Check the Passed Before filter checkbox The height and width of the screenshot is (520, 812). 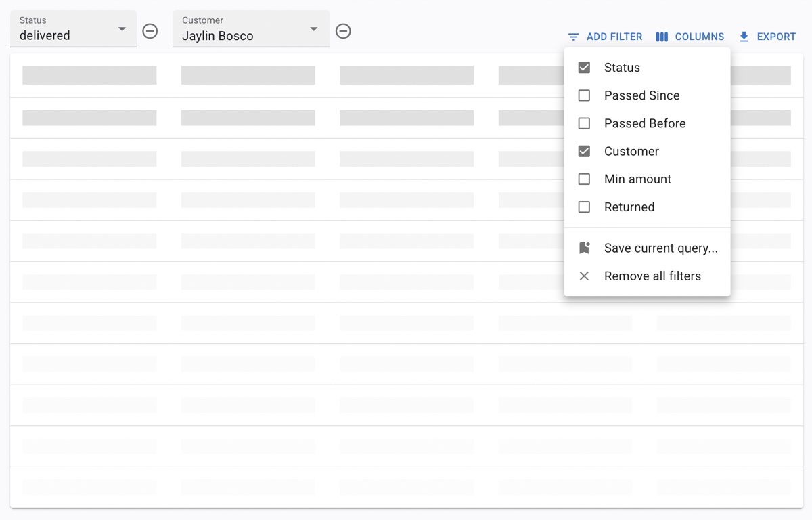[x=584, y=123]
